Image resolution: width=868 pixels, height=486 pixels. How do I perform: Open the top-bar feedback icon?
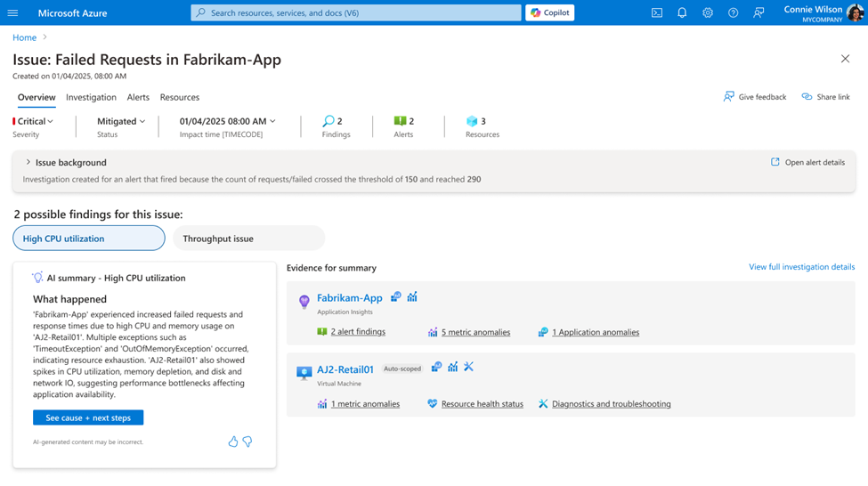[758, 12]
